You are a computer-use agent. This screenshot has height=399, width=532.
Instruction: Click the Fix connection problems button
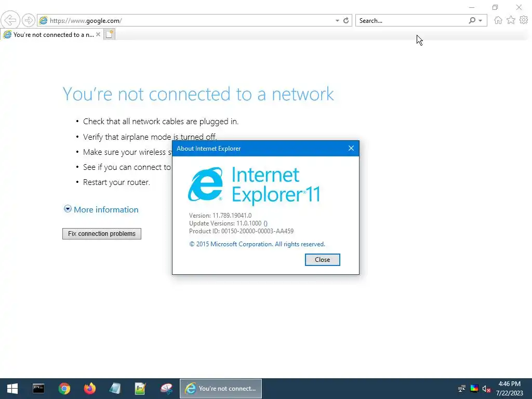[102, 234]
